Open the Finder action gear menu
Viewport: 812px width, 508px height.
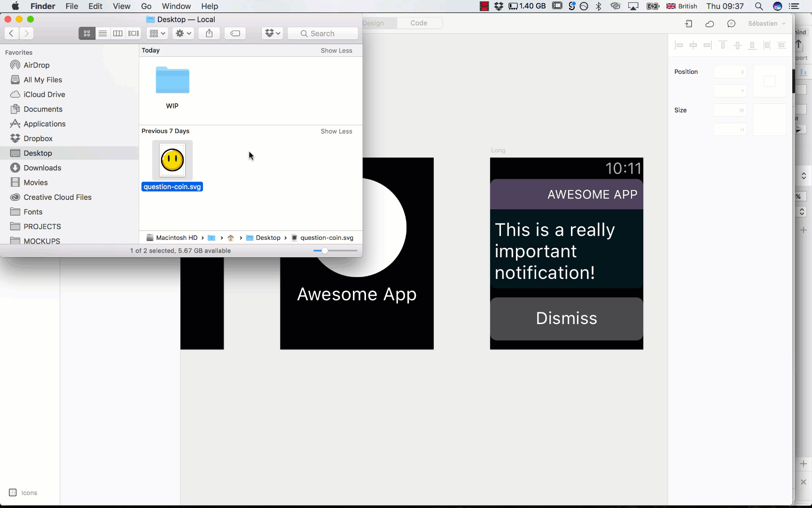[x=183, y=33]
